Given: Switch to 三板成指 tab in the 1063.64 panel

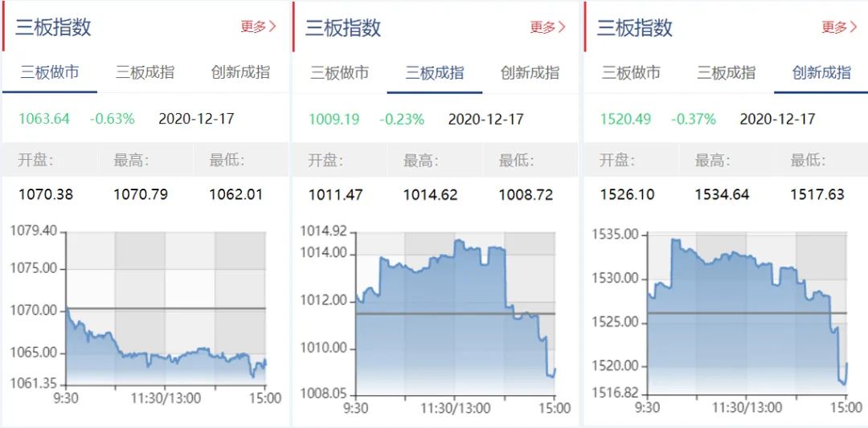Looking at the screenshot, I should 145,72.
